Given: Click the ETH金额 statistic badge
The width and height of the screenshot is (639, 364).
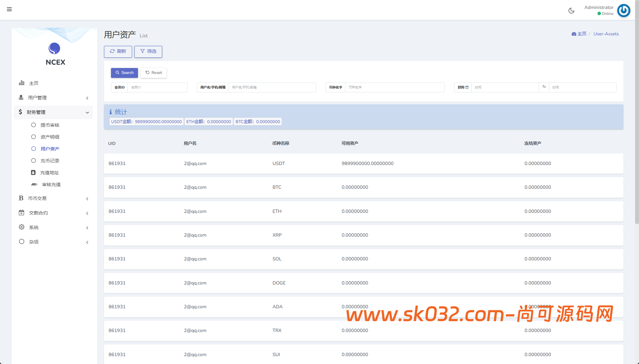Looking at the screenshot, I should 208,121.
